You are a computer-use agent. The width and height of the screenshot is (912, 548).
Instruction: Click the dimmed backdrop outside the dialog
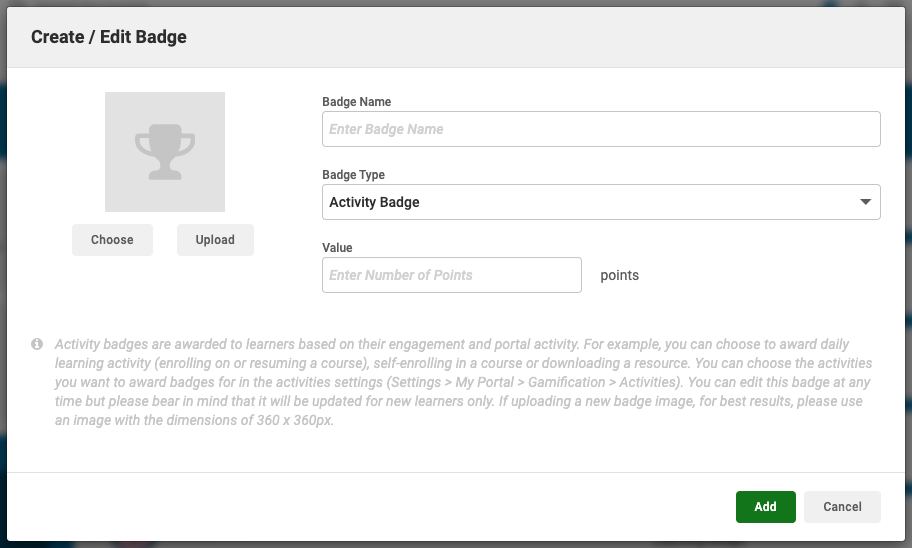(3, 300)
